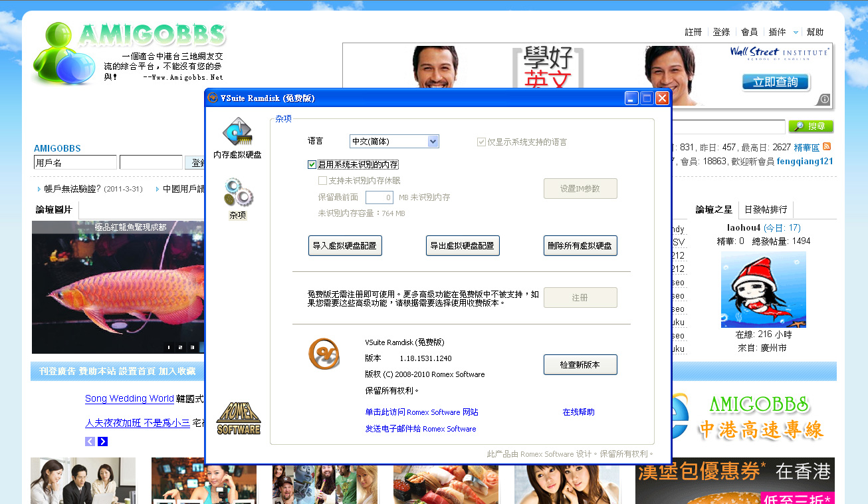The image size is (868, 504).
Task: Uncheck 启用系统未识别的内存 checkbox
Action: [312, 164]
